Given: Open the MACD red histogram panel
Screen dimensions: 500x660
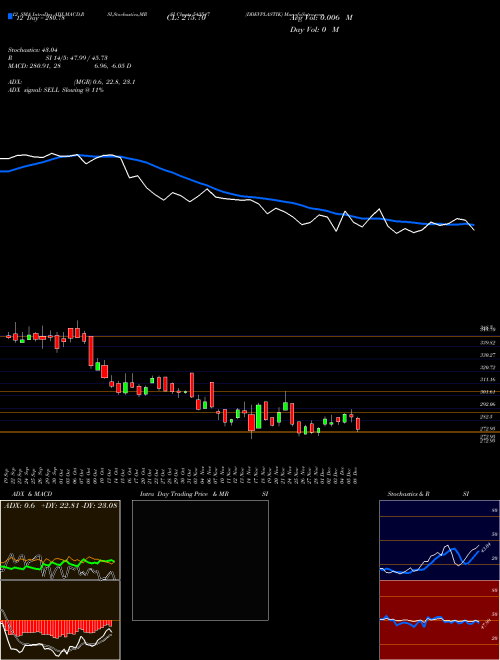Looking at the screenshot, I should (60, 620).
